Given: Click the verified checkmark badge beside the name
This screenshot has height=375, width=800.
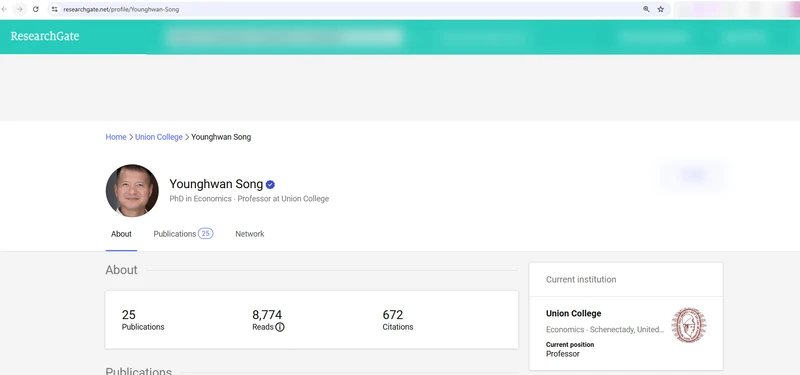Looking at the screenshot, I should pos(270,185).
